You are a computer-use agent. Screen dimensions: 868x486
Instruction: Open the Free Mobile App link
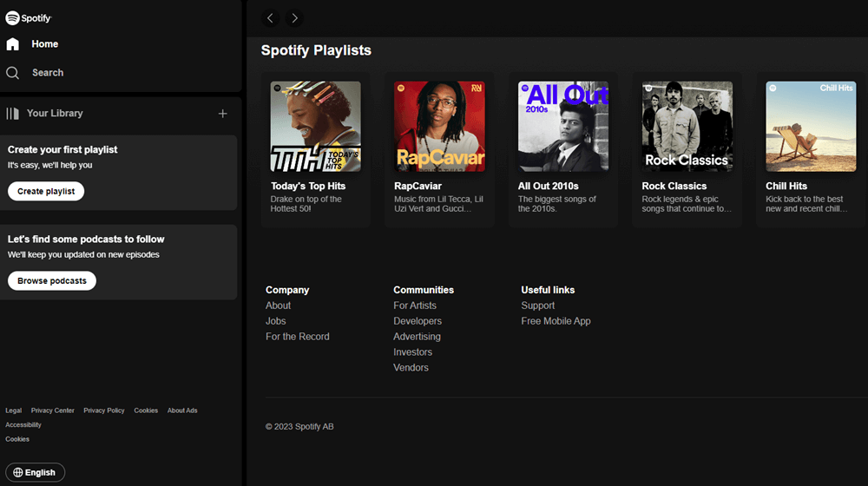coord(556,321)
